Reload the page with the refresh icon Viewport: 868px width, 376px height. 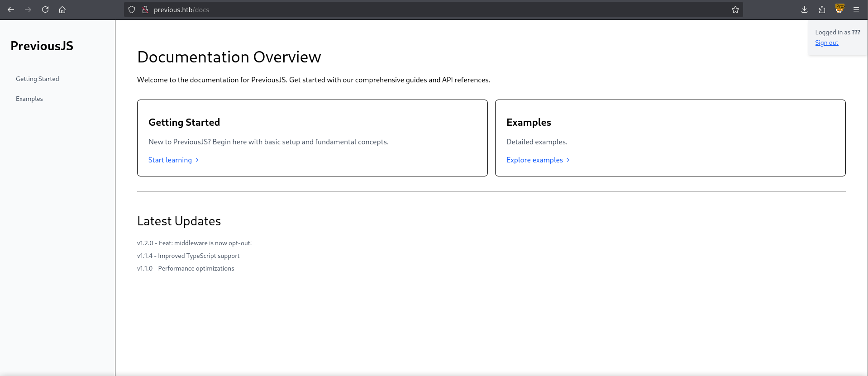coord(45,10)
